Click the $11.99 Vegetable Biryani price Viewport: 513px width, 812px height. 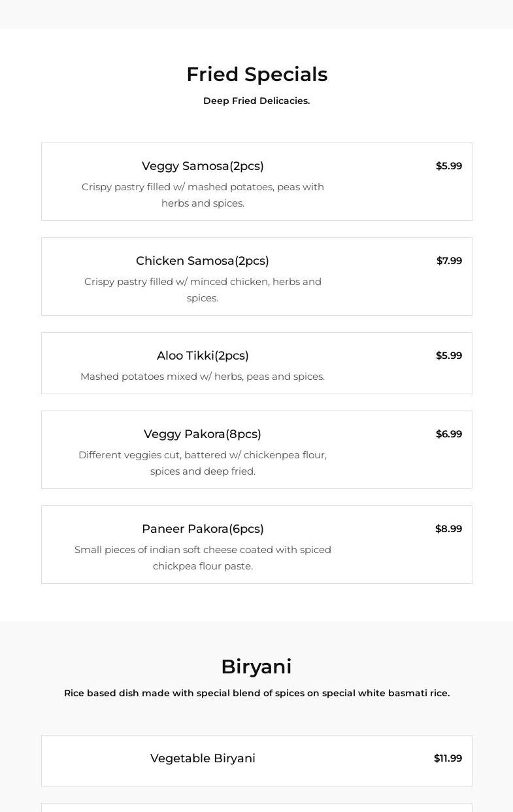tap(448, 758)
